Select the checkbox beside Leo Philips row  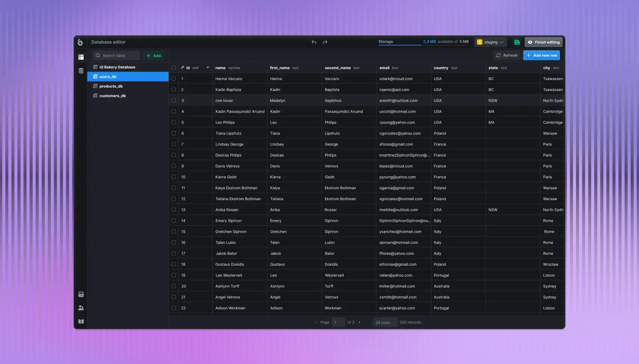[174, 122]
